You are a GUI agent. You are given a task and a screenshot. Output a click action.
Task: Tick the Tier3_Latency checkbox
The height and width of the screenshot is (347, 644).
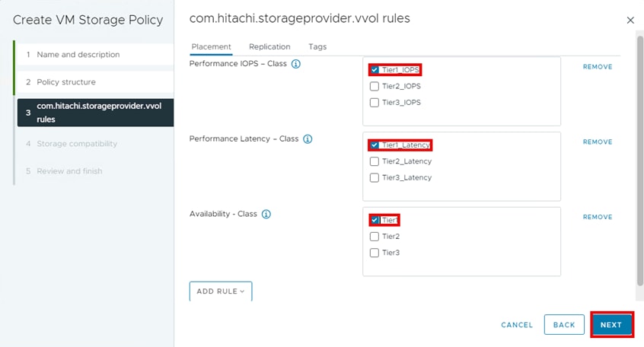click(x=375, y=177)
